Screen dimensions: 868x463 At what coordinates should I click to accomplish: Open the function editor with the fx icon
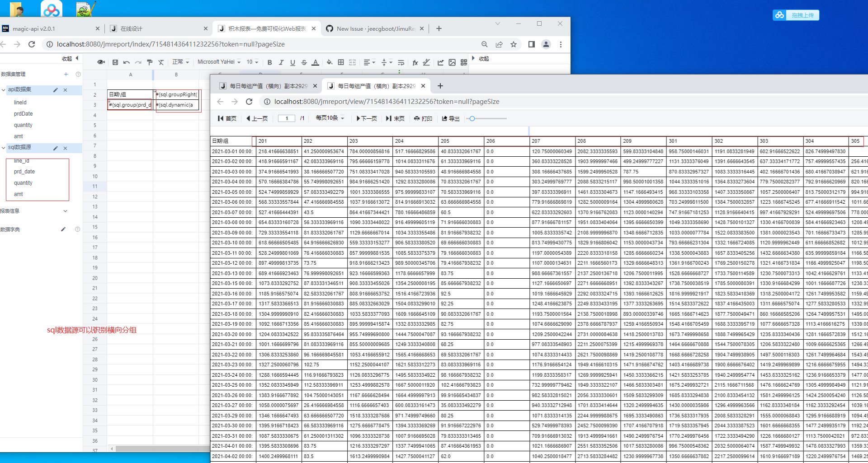coord(415,62)
